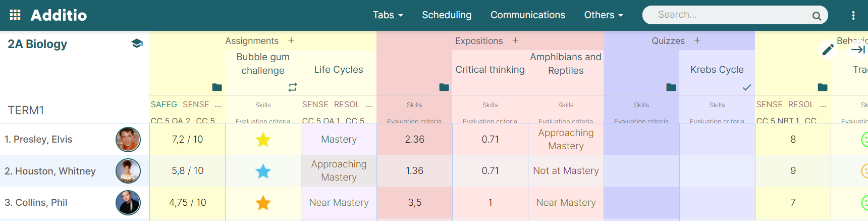Add a column to Expositions tab
This screenshot has height=221, width=868.
pyautogui.click(x=515, y=40)
